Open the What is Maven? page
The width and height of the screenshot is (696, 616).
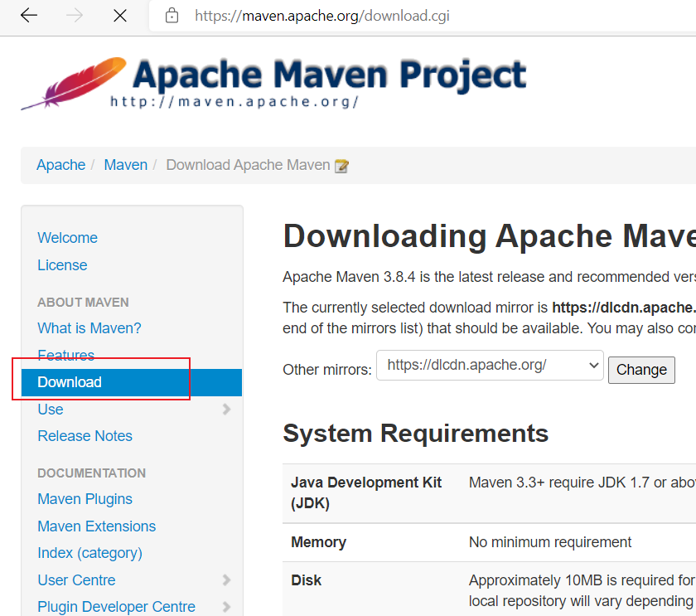point(89,327)
